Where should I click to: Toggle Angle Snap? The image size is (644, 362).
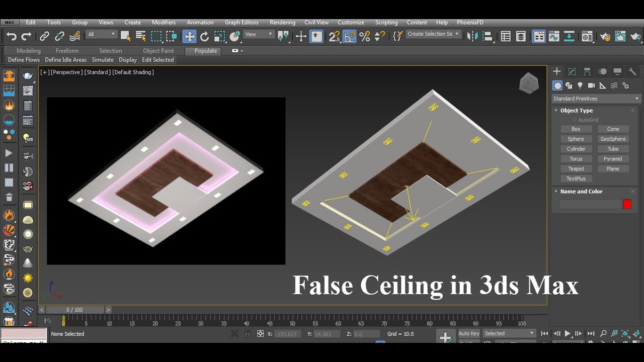(x=350, y=36)
